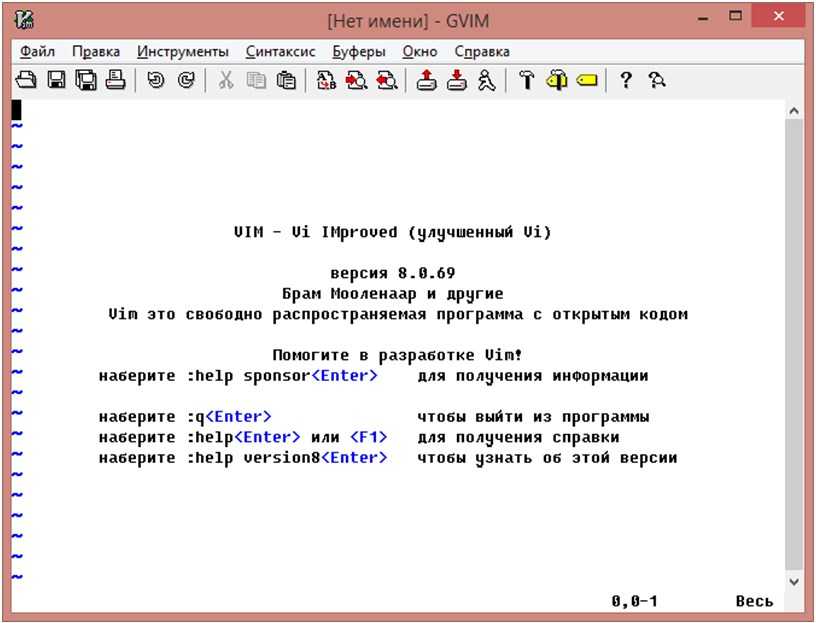Click the scrollbar up arrow

794,110
